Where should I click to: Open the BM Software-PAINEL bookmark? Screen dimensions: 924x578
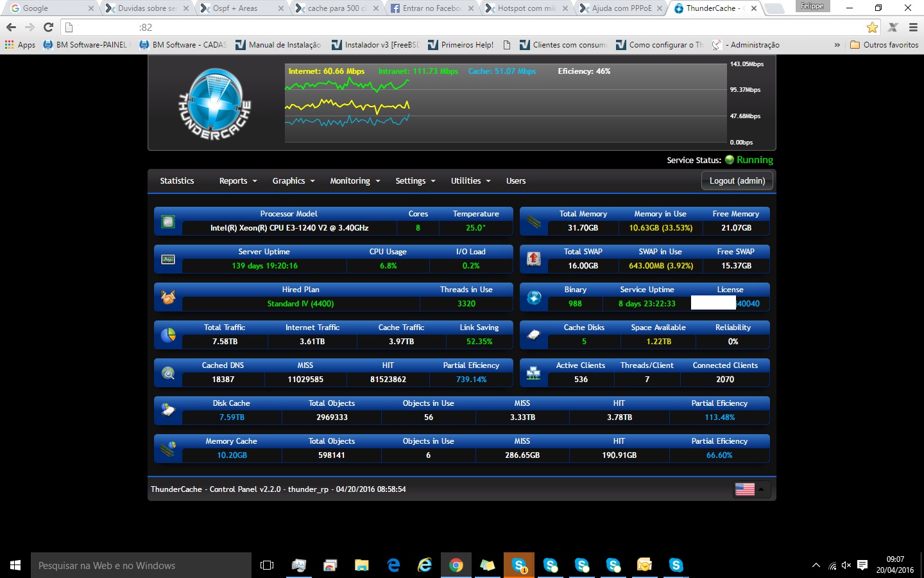(x=86, y=45)
